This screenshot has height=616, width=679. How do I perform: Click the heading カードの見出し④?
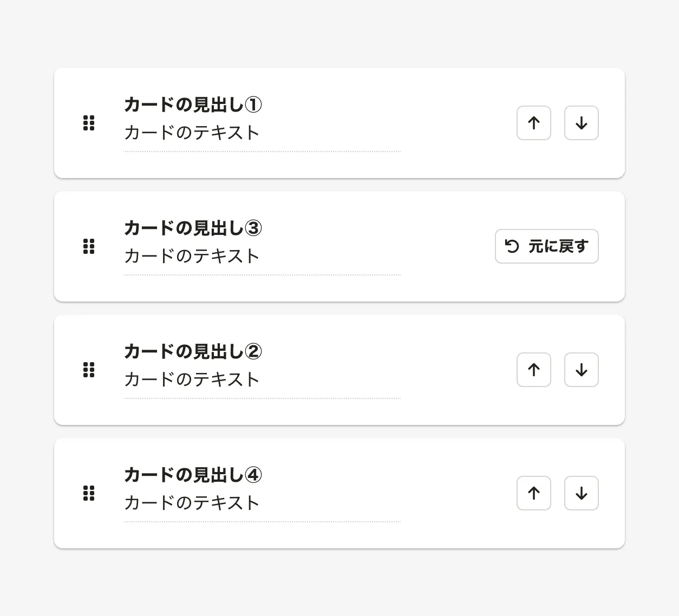(193, 475)
